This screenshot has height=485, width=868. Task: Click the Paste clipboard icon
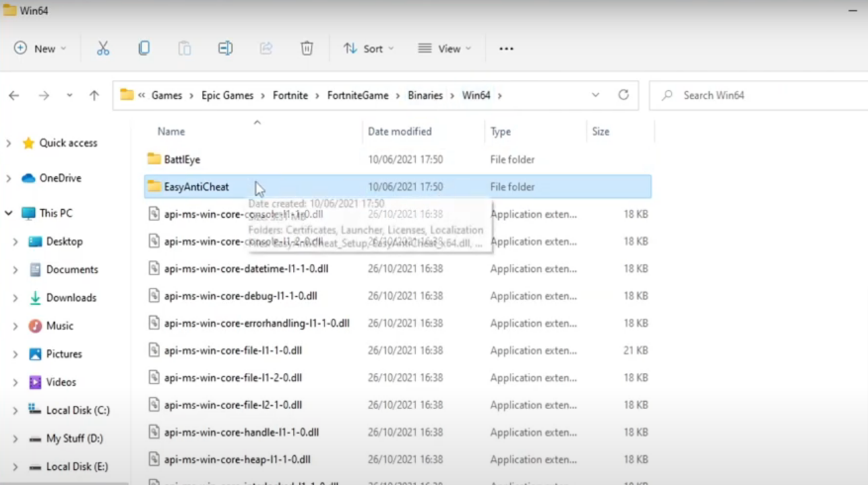point(185,48)
